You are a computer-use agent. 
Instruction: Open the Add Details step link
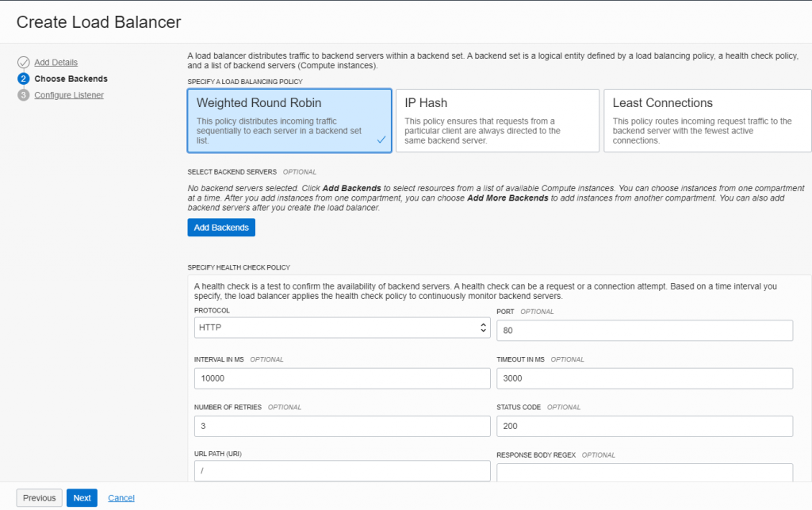56,63
